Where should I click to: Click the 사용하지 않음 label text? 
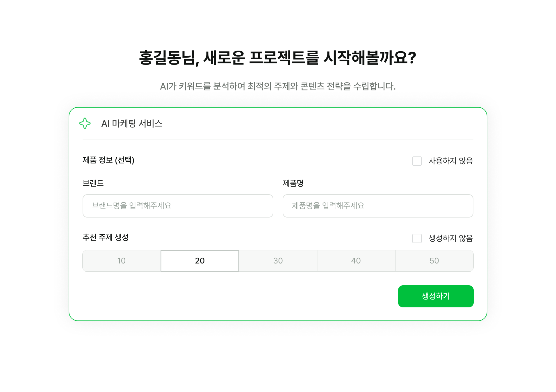tap(450, 161)
